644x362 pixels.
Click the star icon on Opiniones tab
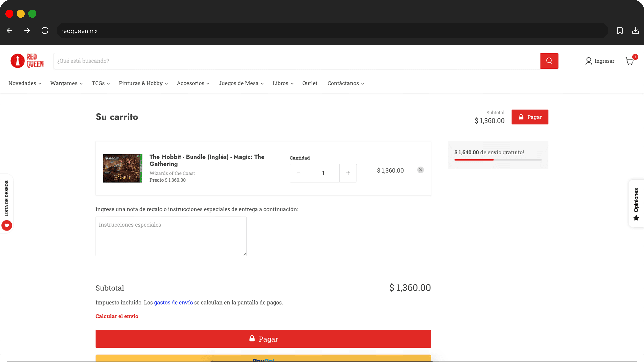[636, 218]
